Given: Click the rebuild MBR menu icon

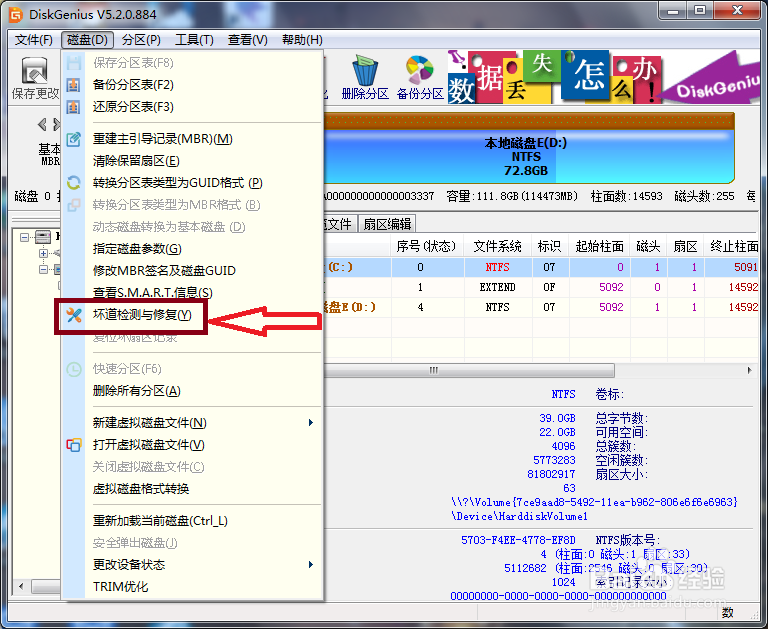Looking at the screenshot, I should [x=73, y=139].
